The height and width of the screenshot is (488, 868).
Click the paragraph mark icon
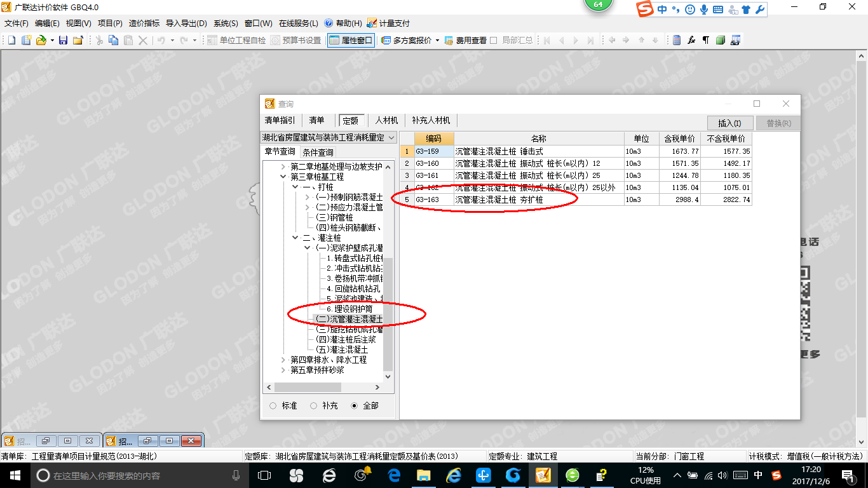pos(706,40)
